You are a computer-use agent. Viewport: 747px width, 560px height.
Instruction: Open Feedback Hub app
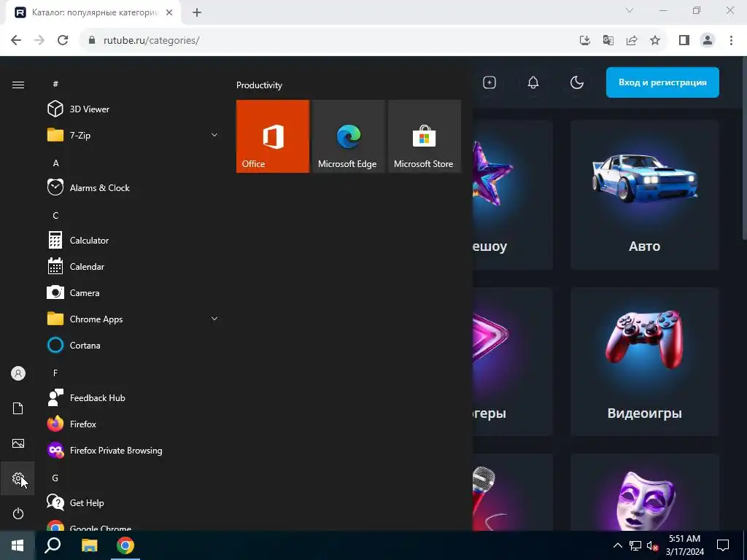(133, 397)
